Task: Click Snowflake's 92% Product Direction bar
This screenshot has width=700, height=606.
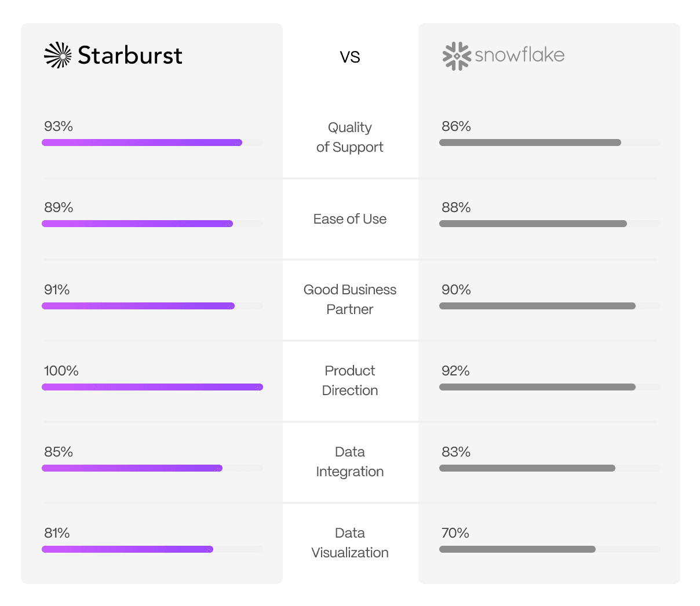Action: [x=537, y=387]
